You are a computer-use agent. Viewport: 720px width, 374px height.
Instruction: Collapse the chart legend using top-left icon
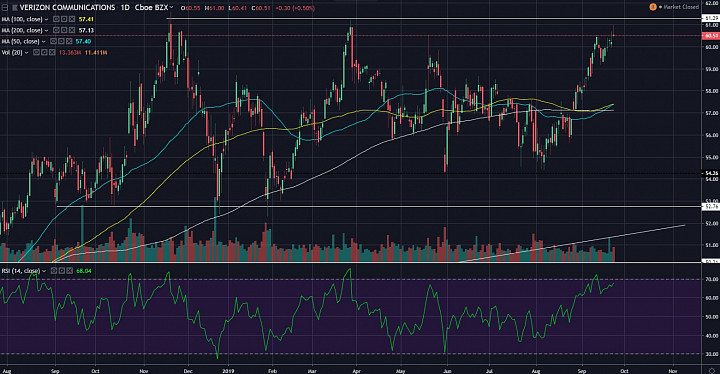point(5,8)
